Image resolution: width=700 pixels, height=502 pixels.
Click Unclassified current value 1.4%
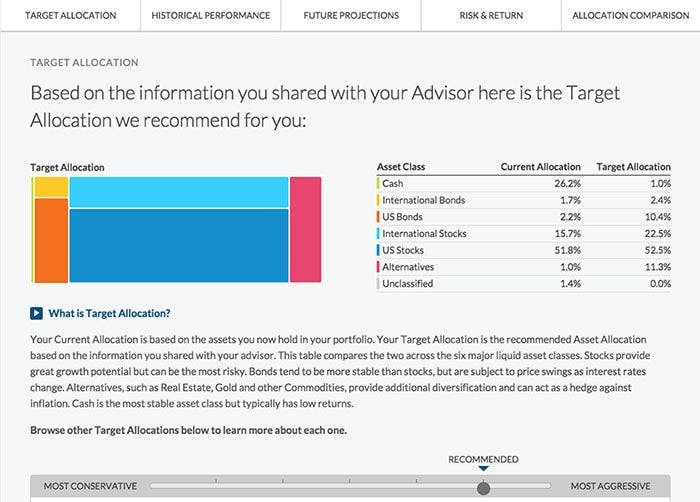click(x=571, y=284)
